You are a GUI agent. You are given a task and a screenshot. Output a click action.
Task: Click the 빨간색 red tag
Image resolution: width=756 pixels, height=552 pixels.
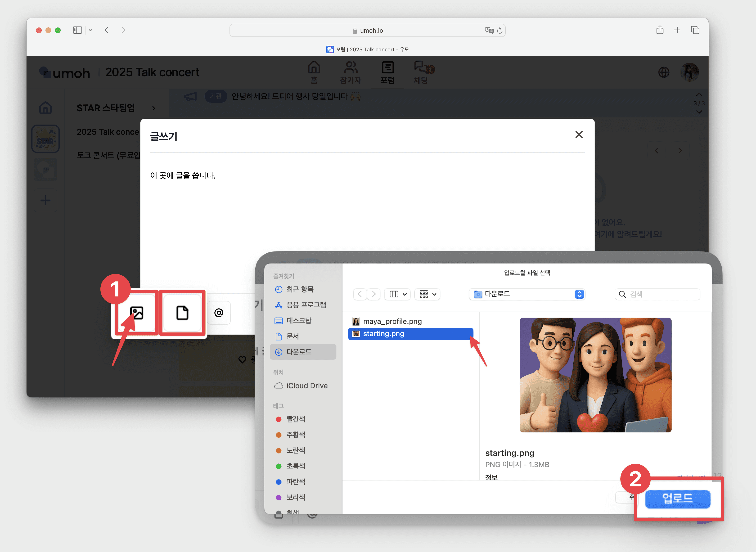(295, 419)
